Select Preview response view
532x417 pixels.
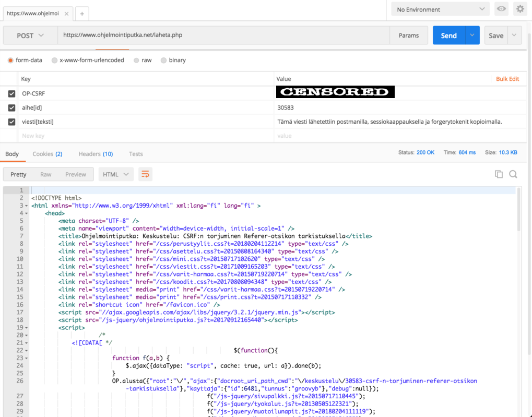[76, 174]
